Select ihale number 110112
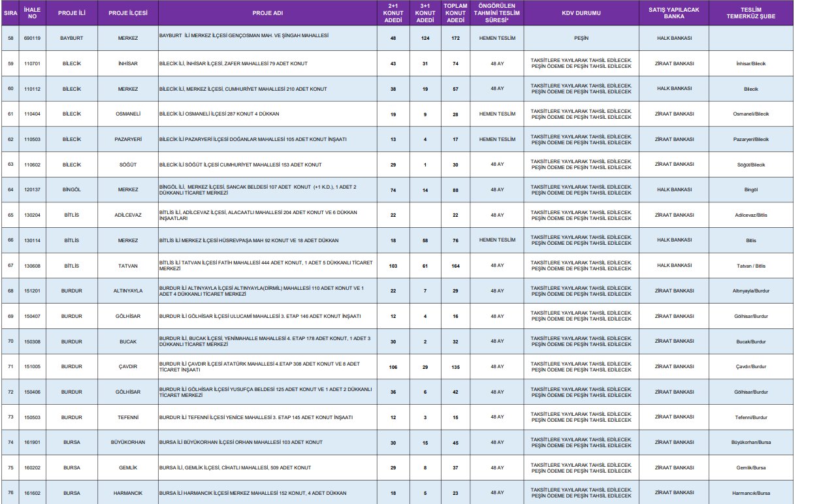Image resolution: width=836 pixels, height=504 pixels. click(x=32, y=89)
